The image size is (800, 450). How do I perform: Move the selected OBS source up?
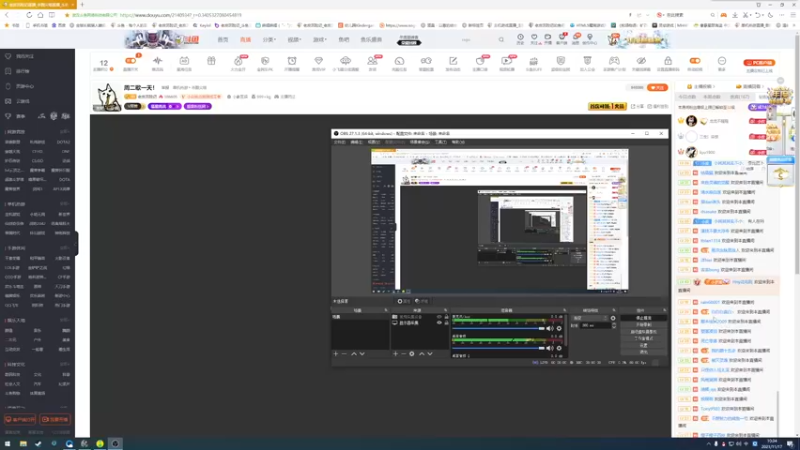[421, 354]
